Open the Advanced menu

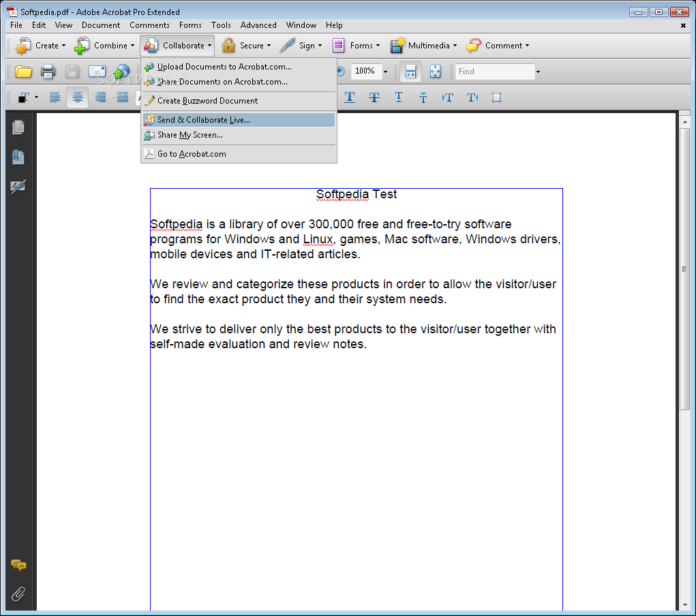258,25
